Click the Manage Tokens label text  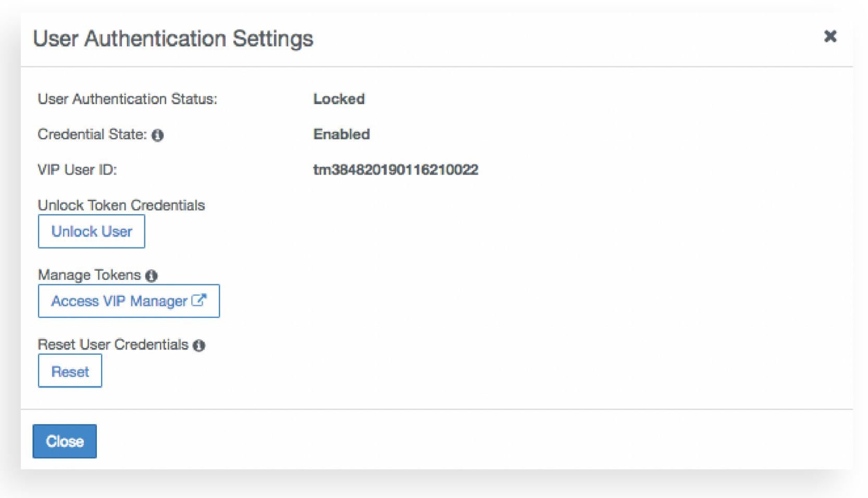(89, 275)
